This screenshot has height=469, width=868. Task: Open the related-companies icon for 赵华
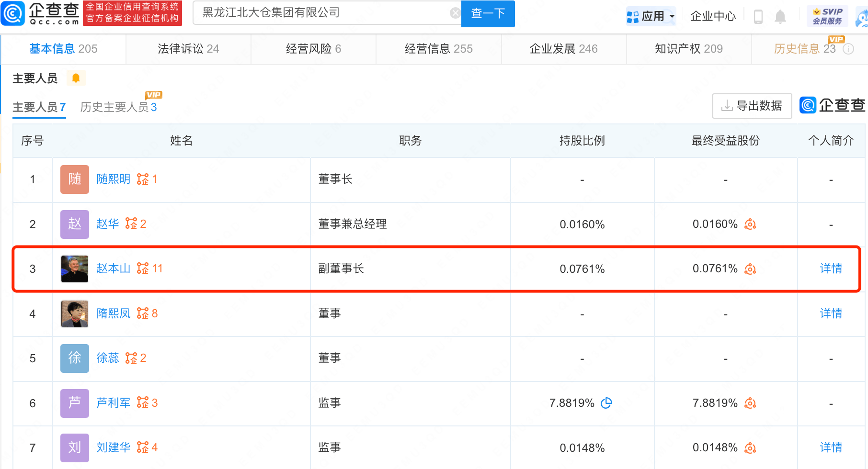(x=131, y=223)
